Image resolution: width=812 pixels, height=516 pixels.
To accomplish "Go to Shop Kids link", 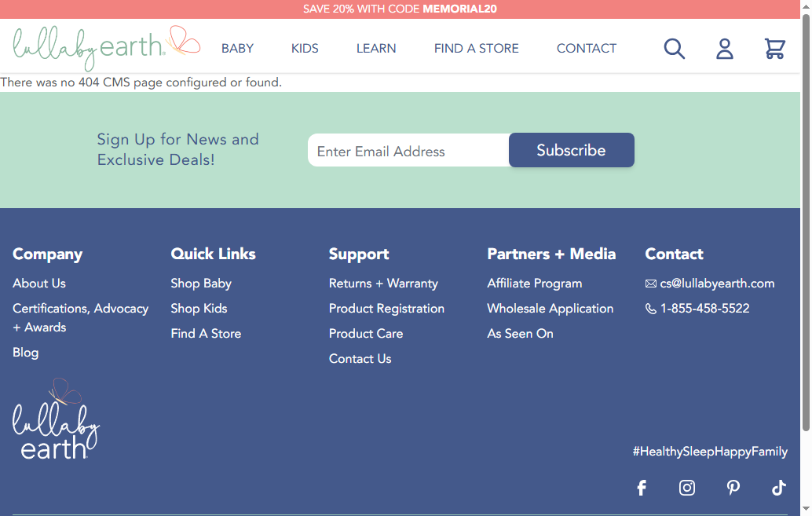I will coord(199,308).
